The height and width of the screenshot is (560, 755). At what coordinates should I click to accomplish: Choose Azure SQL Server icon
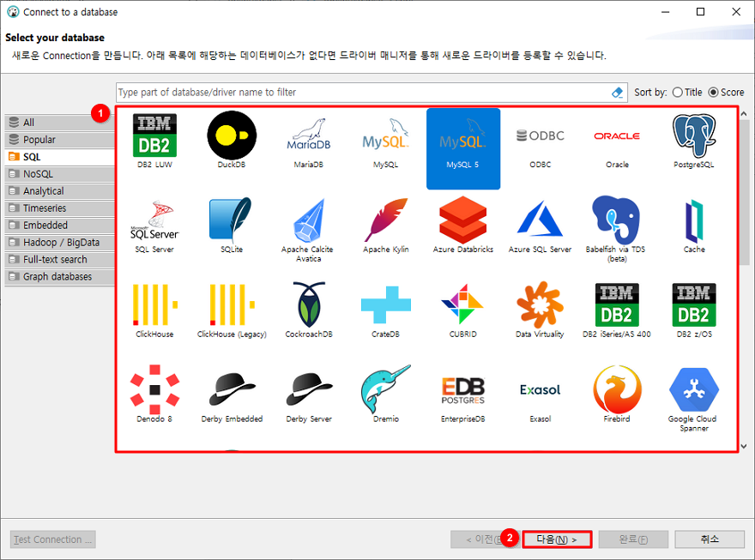click(540, 226)
